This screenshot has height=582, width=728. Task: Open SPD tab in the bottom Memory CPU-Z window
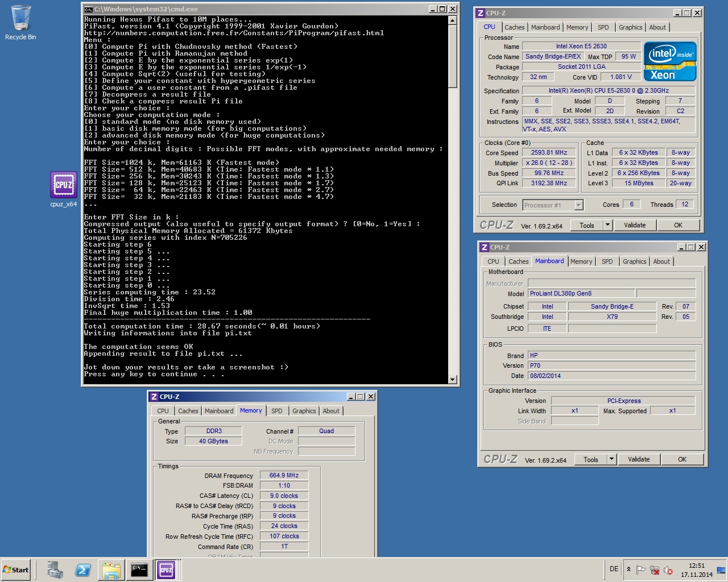point(277,411)
